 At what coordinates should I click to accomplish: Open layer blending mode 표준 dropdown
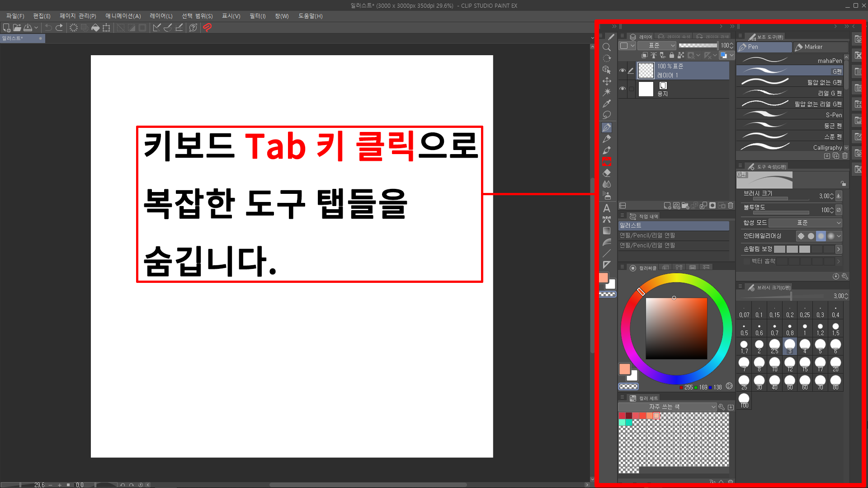(657, 46)
